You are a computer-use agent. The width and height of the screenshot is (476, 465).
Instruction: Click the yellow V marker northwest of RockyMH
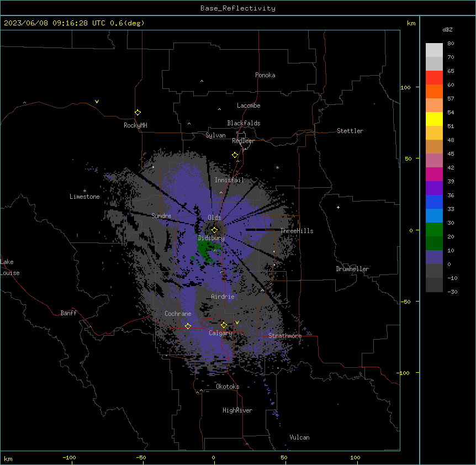click(x=97, y=102)
